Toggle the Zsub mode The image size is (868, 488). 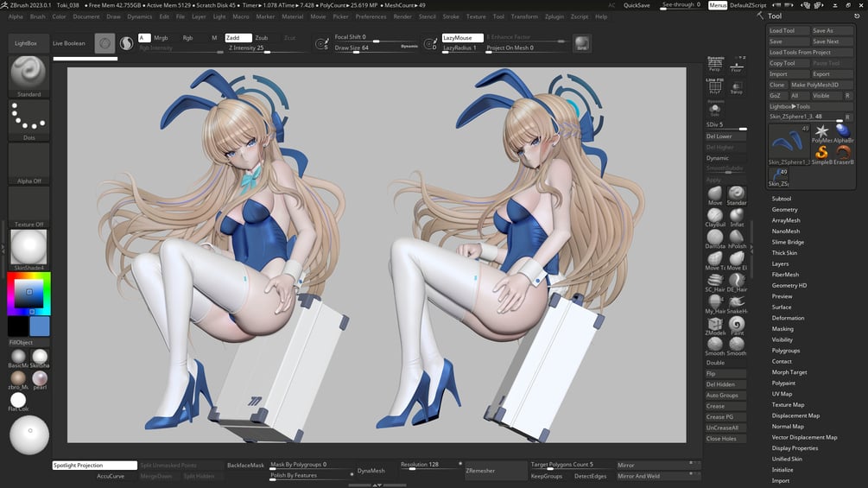(x=262, y=38)
